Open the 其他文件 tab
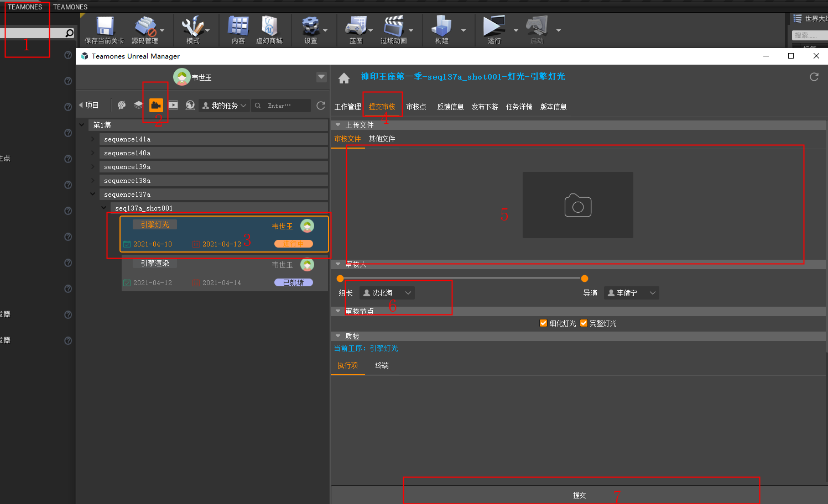 point(382,139)
